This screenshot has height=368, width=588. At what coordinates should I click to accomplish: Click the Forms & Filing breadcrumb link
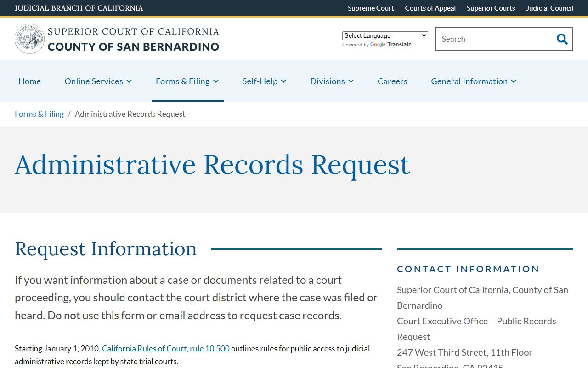tap(39, 114)
